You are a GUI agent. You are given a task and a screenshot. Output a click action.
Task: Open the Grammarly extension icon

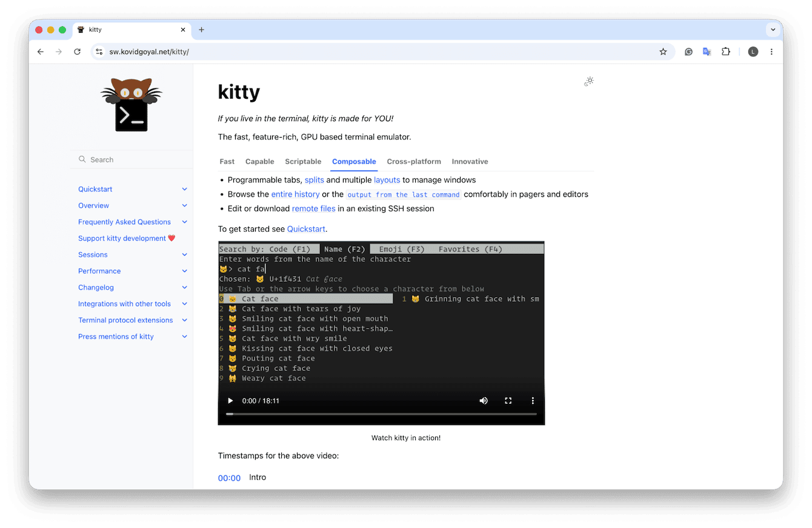click(x=688, y=52)
